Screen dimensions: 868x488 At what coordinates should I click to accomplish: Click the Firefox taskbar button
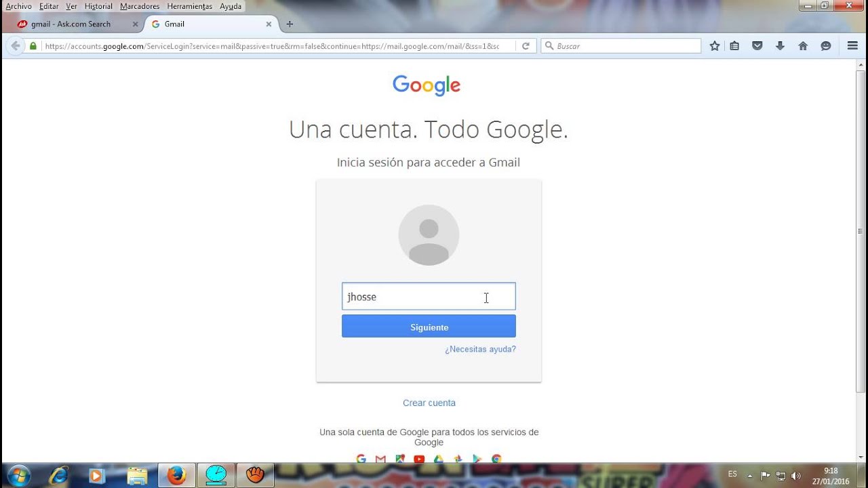pos(177,475)
